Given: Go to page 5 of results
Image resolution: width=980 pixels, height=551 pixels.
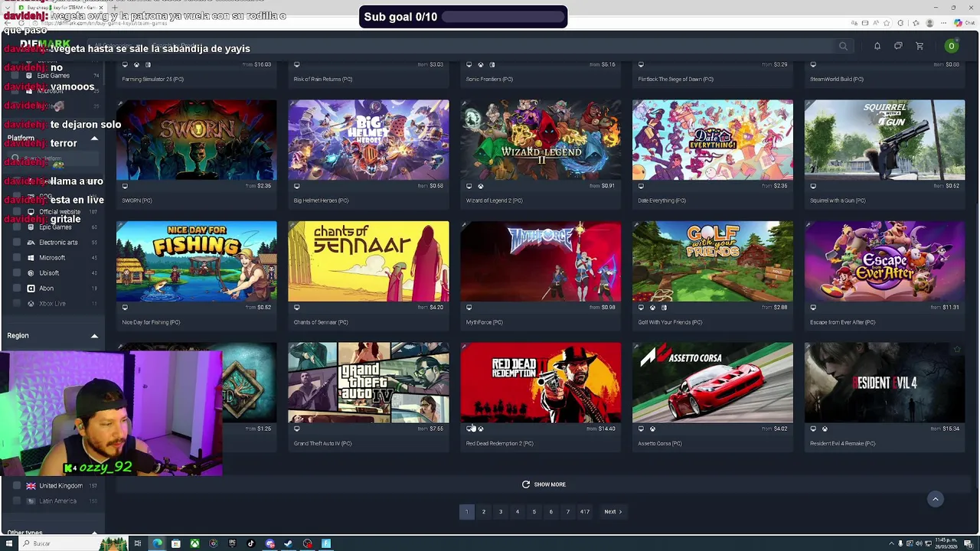Looking at the screenshot, I should coord(534,512).
